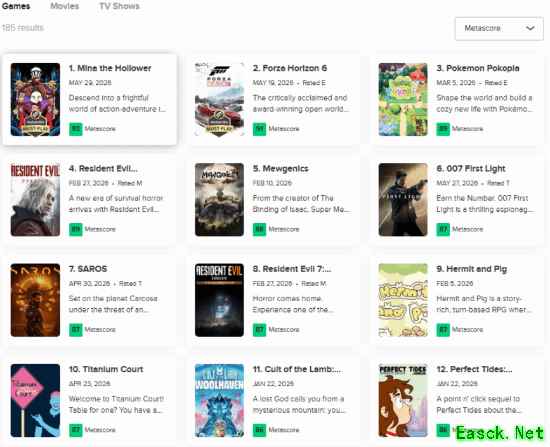
Task: Click the Perfect Tides cover thumbnail
Action: coord(403,401)
